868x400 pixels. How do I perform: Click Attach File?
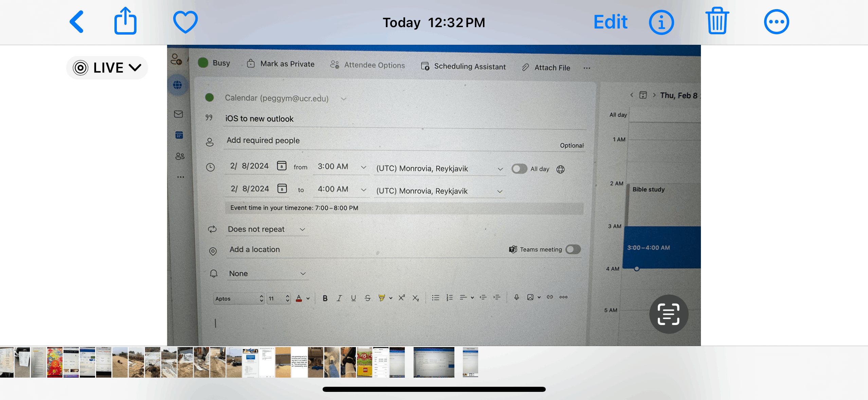[546, 68]
